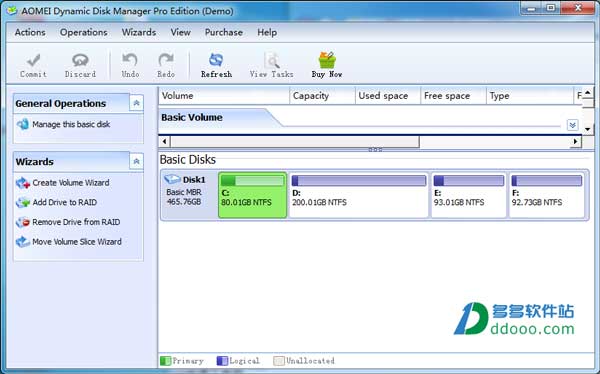Expand the Basic Volume section chevron
Viewport: 600px width, 374px height.
point(572,125)
